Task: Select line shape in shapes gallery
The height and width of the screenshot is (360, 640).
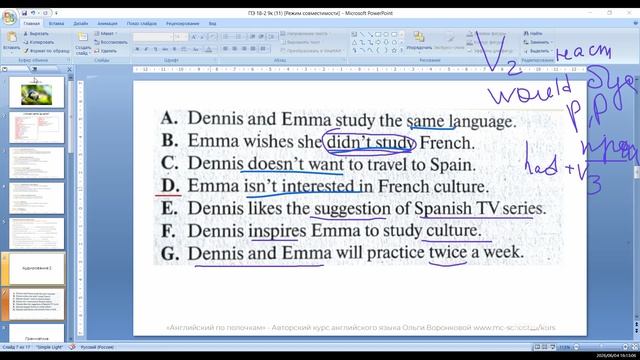Action: point(362,35)
